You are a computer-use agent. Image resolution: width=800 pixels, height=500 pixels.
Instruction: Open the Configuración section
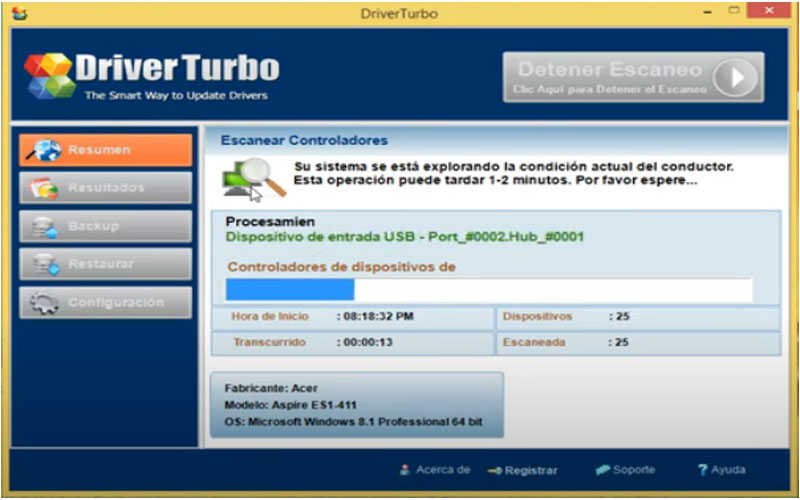pos(106,303)
